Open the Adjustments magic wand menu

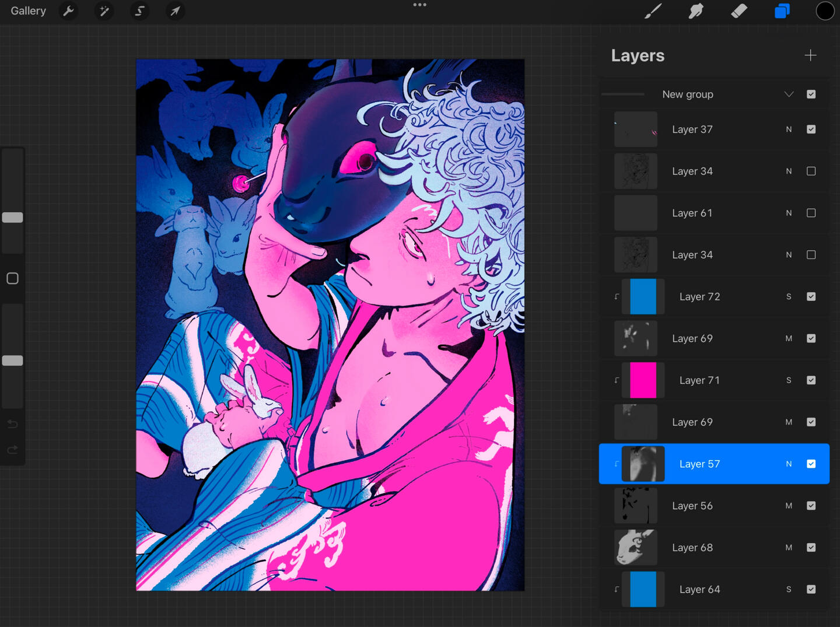104,11
